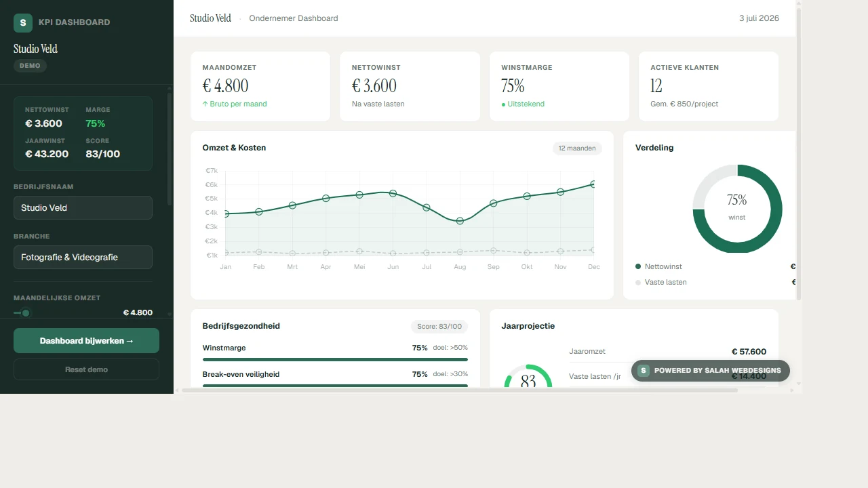
Task: Click the DEMO badge in sidebar
Action: 30,66
